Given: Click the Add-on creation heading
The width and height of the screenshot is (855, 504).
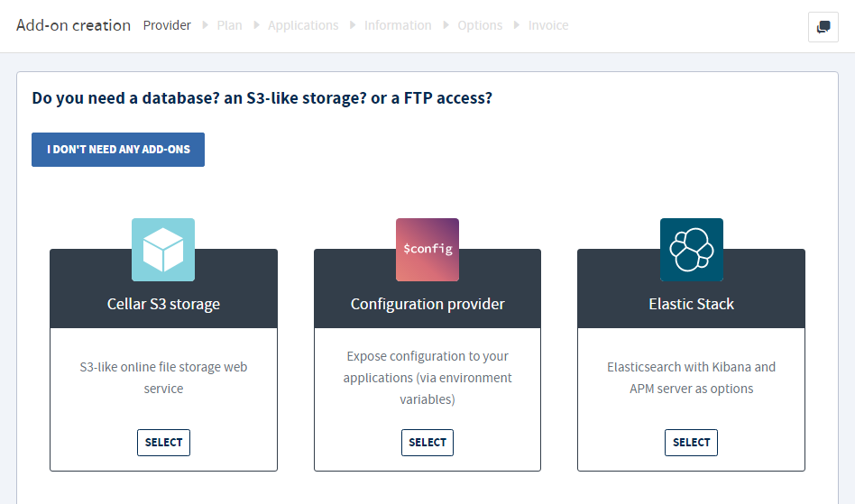Looking at the screenshot, I should pos(74,25).
